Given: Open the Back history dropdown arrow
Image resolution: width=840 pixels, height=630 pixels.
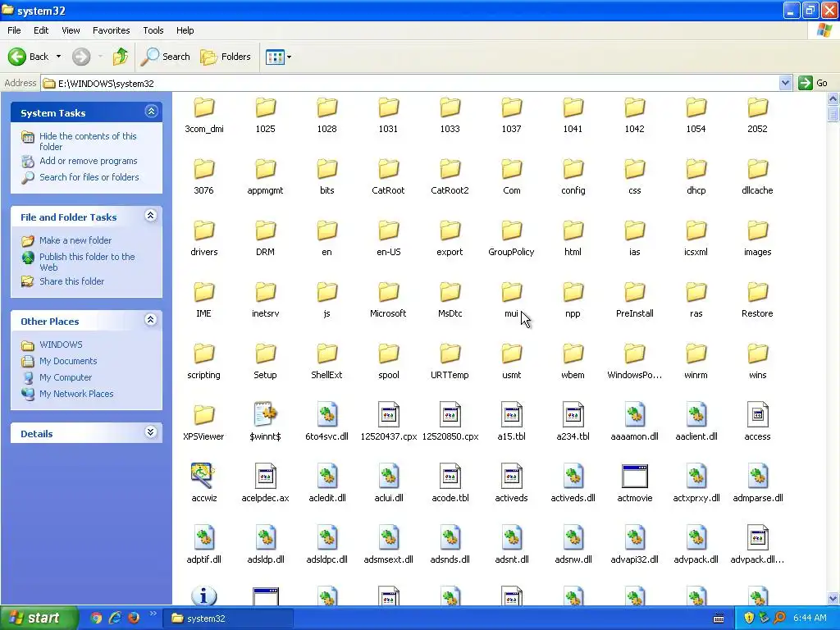Looking at the screenshot, I should (58, 57).
